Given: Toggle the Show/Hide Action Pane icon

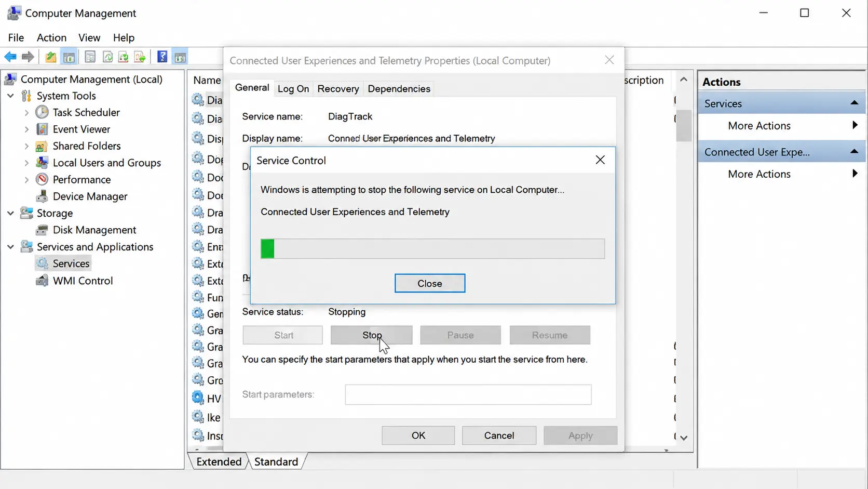Looking at the screenshot, I should (x=180, y=57).
